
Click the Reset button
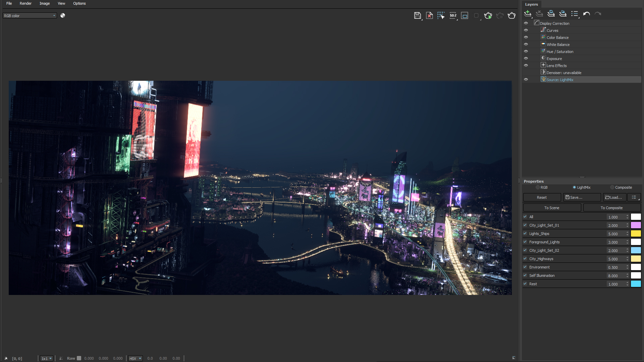542,197
